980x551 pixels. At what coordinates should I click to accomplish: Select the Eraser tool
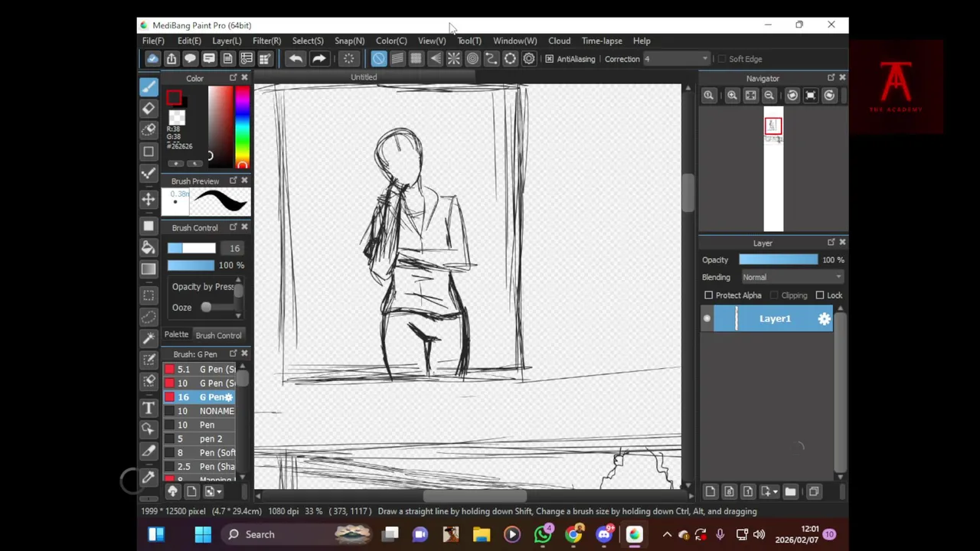point(149,109)
